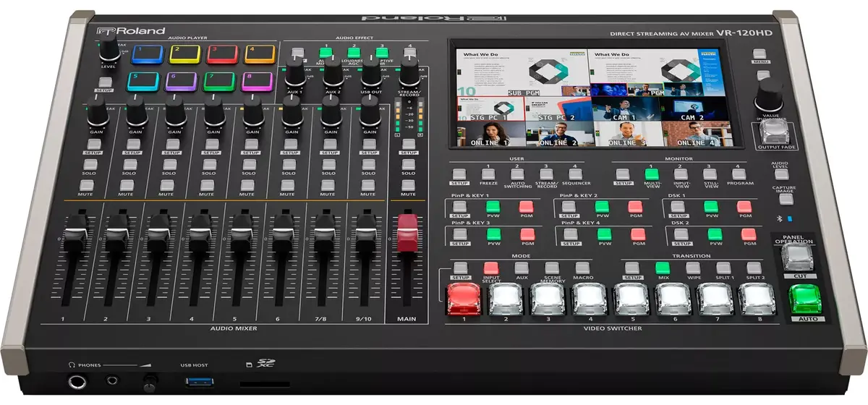Select MACRO mode button
Viewport: 868px width, 405px height.
point(582,268)
